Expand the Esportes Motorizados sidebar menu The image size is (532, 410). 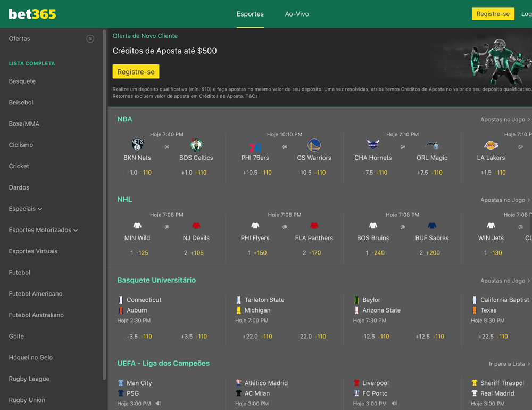[44, 230]
